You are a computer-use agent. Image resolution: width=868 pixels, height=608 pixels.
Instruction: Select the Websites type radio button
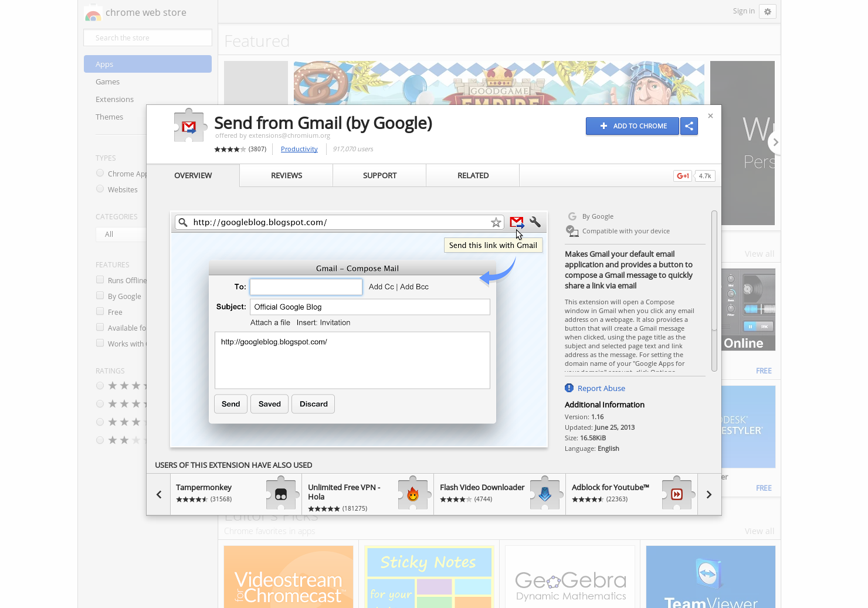(x=100, y=189)
